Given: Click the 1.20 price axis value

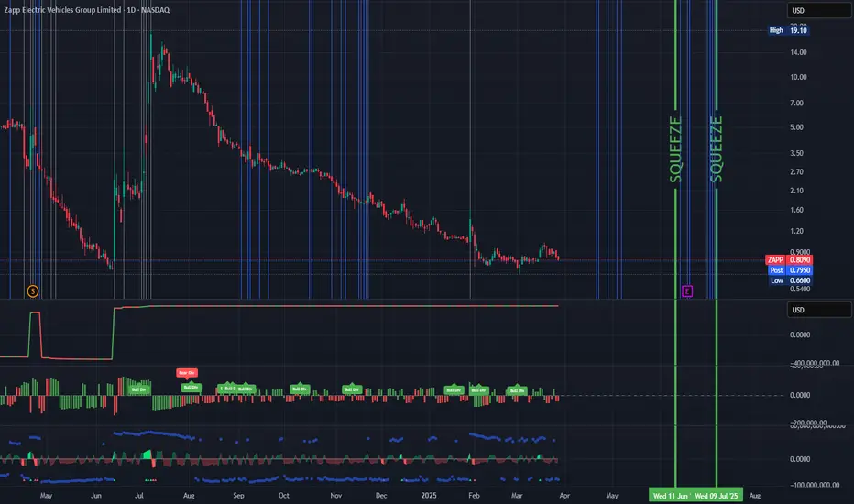Looking at the screenshot, I should (x=797, y=231).
